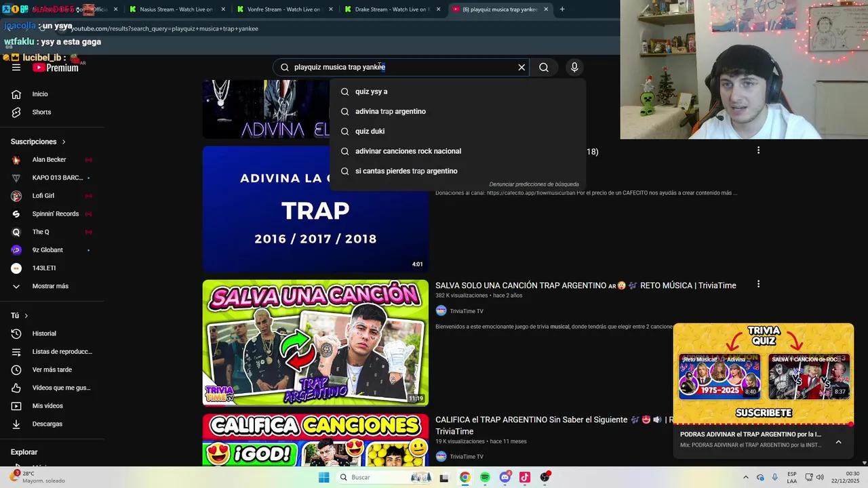Open the SALVA UNA CANCIÓN thumbnail

coord(315,343)
